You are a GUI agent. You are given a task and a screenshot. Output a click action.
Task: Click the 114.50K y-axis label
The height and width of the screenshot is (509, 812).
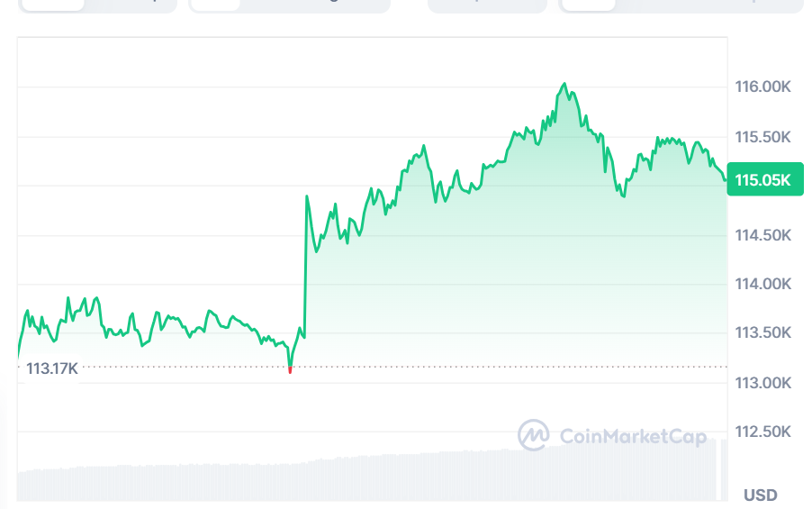tap(762, 235)
